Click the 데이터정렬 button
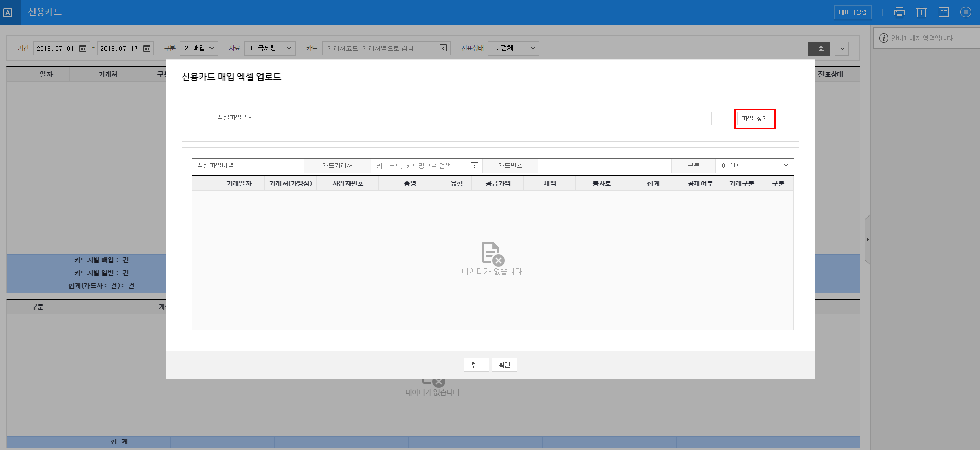980x450 pixels. [x=852, y=12]
